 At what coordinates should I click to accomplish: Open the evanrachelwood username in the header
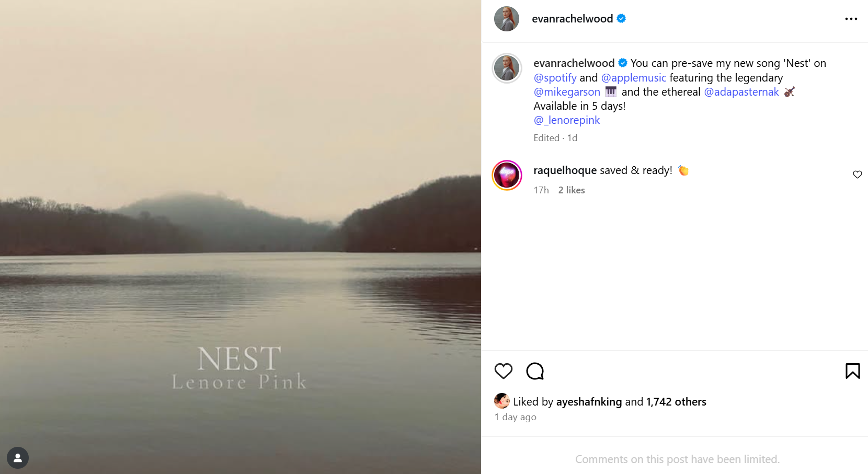click(572, 19)
